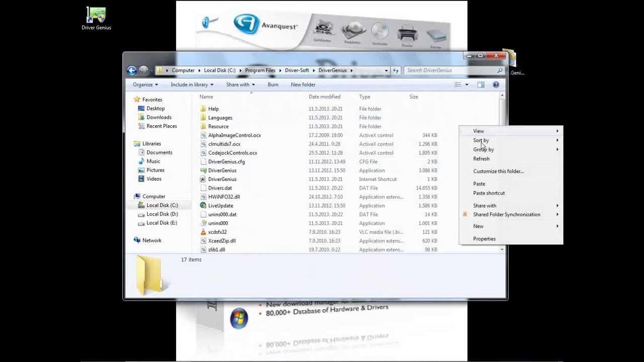Click the Favorites star icon
This screenshot has height=362, width=644.
pyautogui.click(x=137, y=100)
